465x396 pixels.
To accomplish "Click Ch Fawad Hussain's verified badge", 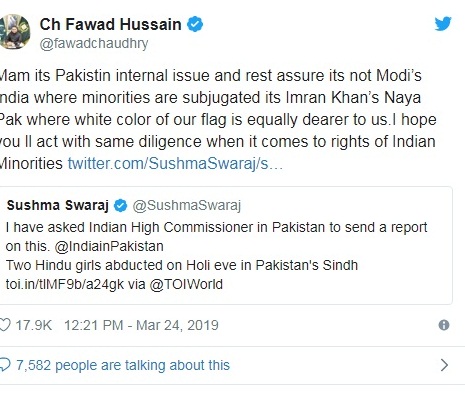I will 195,25.
